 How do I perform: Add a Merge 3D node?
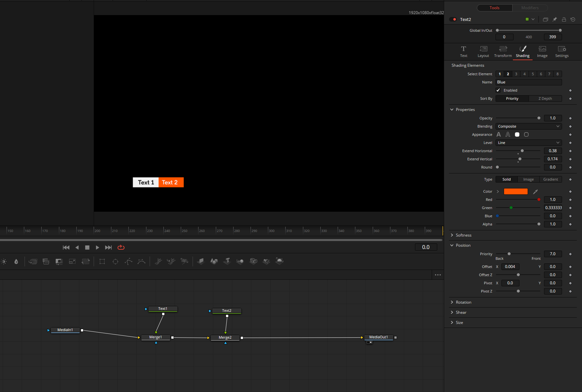pos(240,261)
